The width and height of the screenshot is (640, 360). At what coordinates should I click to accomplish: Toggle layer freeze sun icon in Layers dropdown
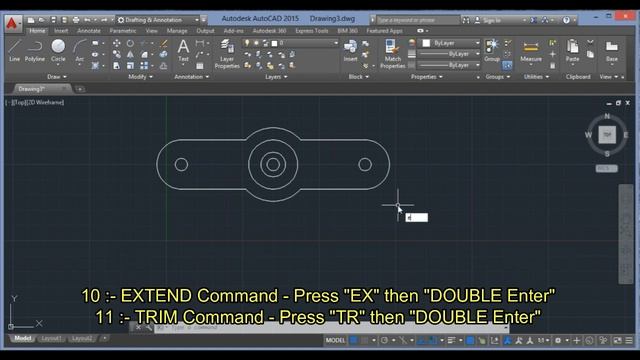click(x=256, y=43)
